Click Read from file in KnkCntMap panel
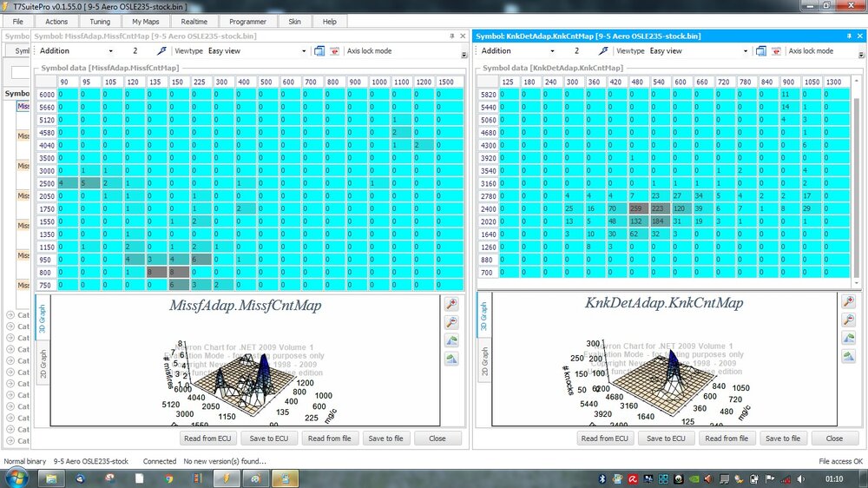Viewport: 868px width, 488px height. [727, 439]
